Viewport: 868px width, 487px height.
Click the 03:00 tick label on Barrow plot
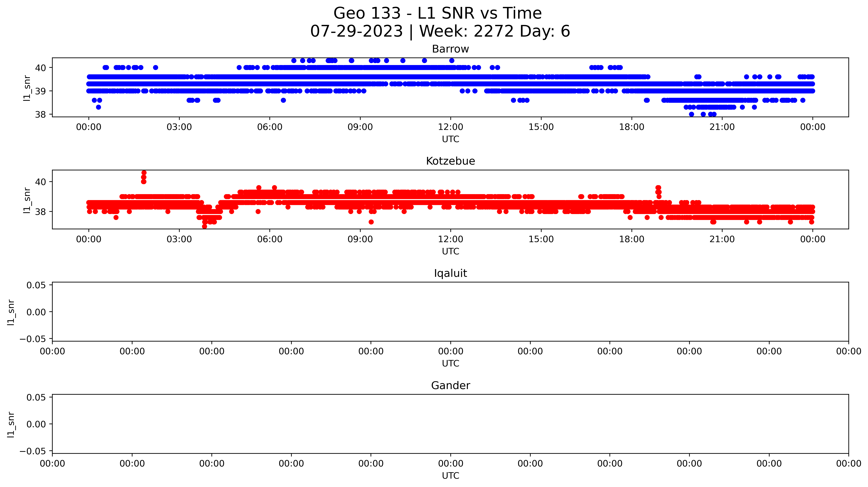click(179, 127)
